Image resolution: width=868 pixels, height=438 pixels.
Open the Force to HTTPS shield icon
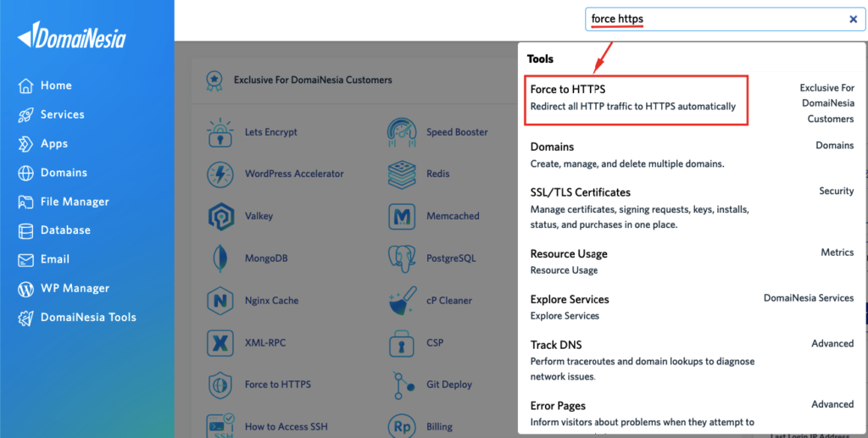tap(220, 385)
